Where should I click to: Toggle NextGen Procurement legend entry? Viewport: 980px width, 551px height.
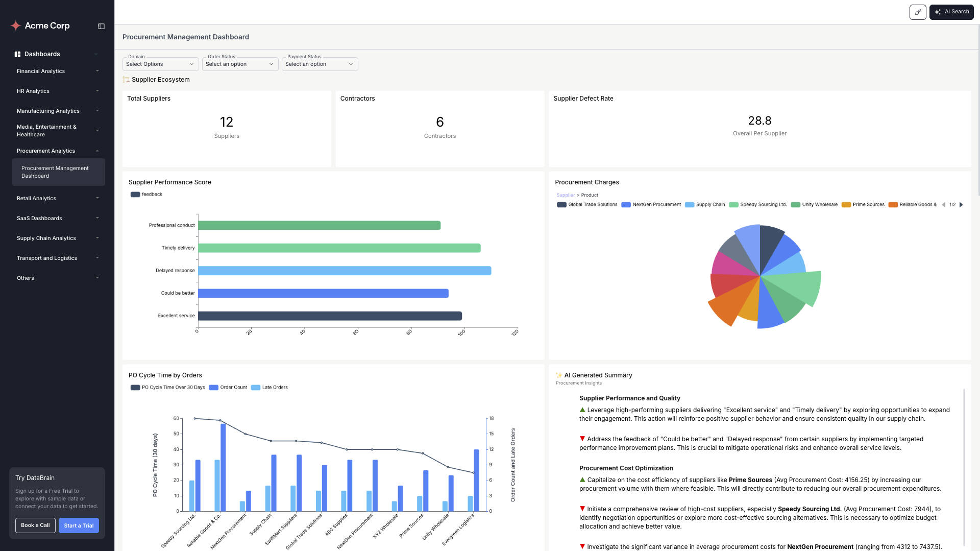coord(651,205)
